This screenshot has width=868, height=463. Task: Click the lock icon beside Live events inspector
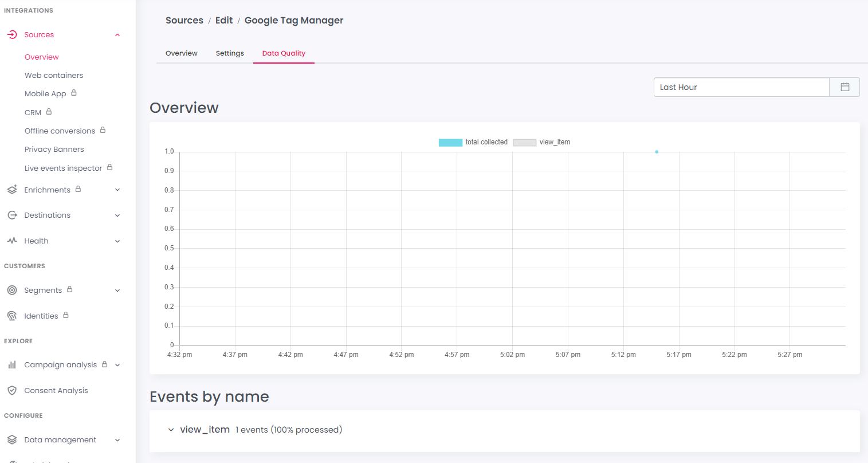coord(109,167)
